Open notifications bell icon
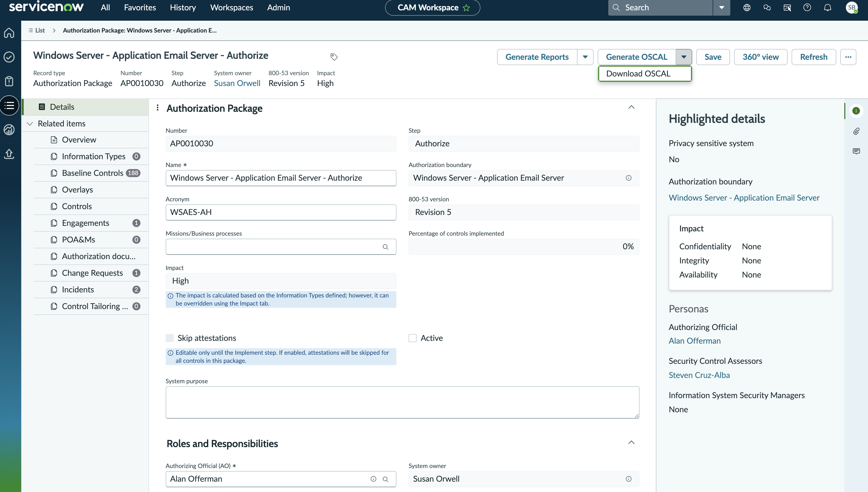This screenshot has height=492, width=868. pyautogui.click(x=827, y=7)
